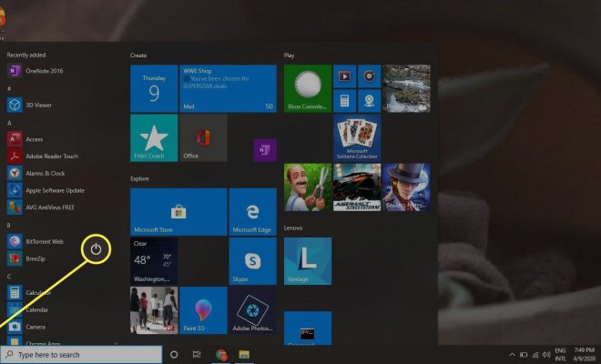Open the clock showing 7:49 PM

(x=585, y=355)
